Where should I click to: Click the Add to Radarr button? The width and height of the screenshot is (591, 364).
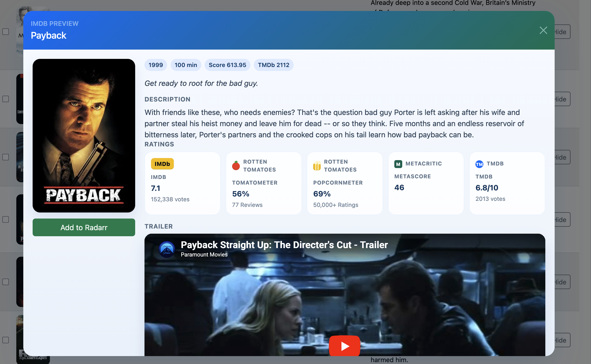(x=84, y=227)
